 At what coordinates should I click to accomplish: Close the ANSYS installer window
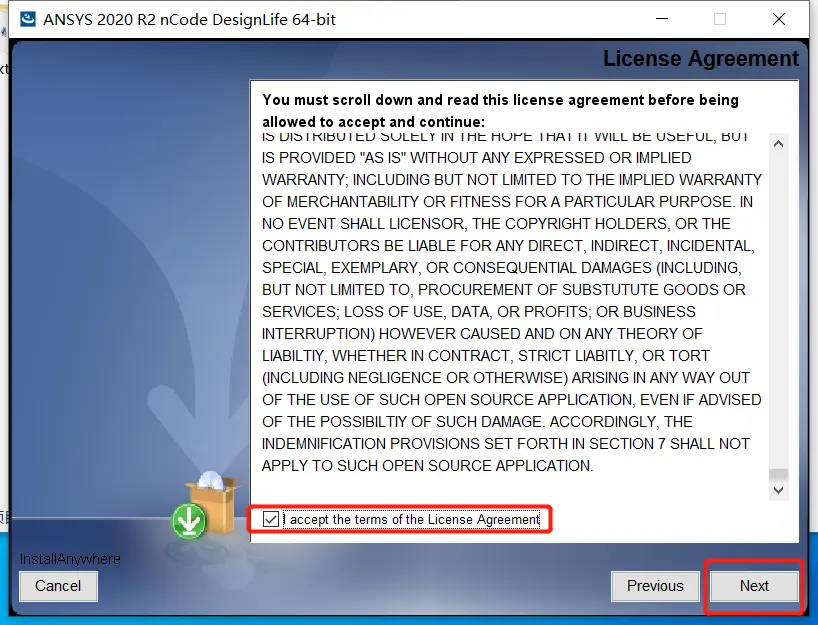pos(778,19)
